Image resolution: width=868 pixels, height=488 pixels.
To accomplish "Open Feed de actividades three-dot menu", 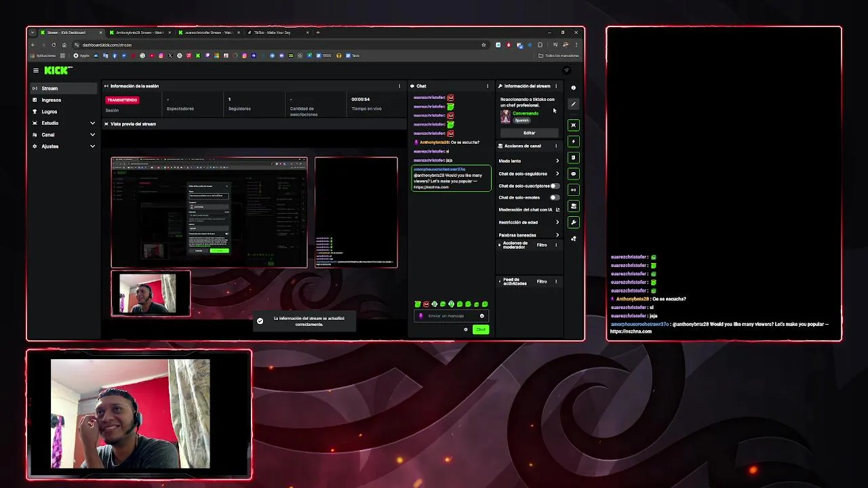I will click(x=556, y=281).
